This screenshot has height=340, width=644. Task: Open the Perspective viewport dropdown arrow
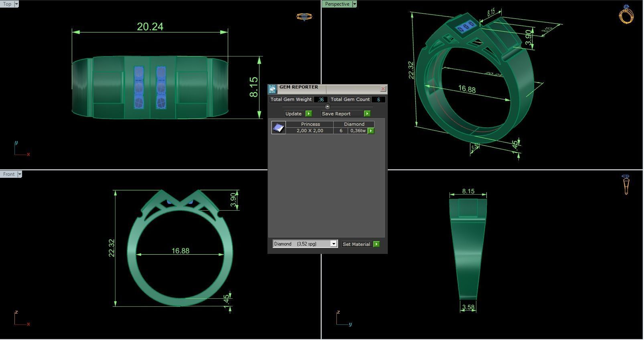354,4
